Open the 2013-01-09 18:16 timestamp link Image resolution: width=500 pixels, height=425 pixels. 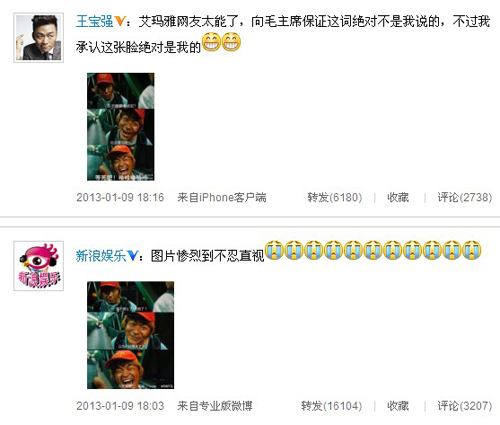click(120, 197)
